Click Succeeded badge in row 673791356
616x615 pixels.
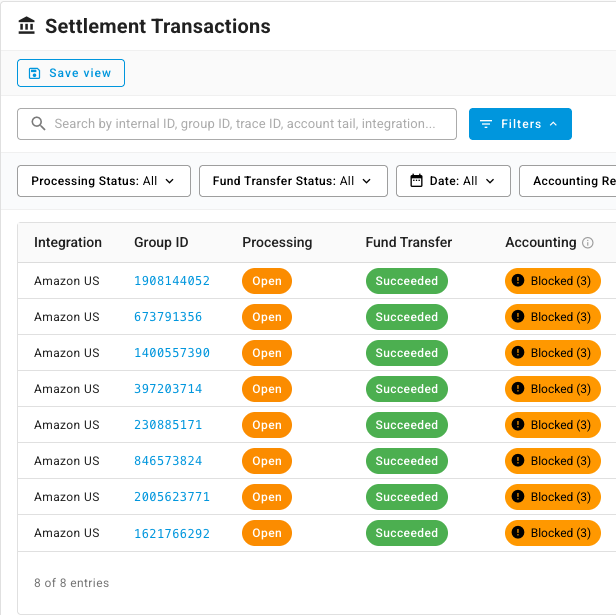tap(407, 317)
